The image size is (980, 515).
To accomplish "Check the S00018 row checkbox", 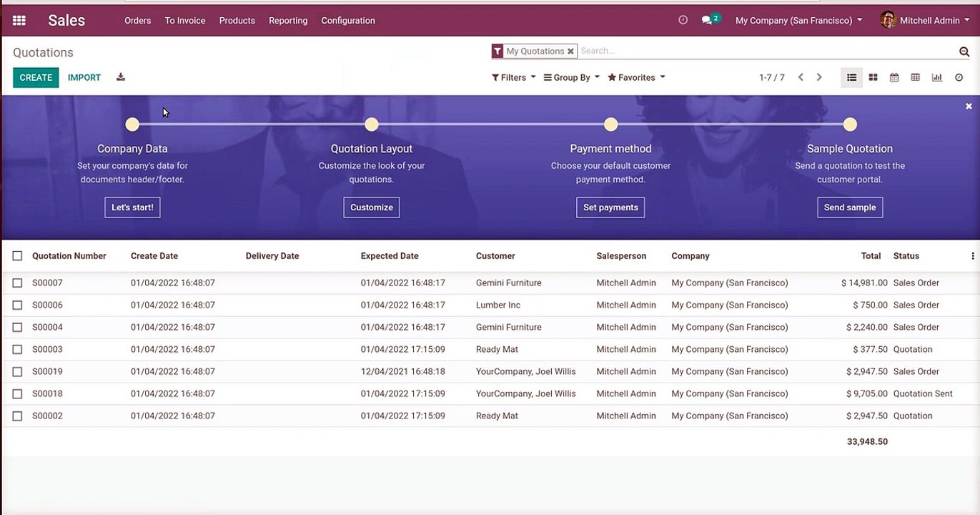I will coord(17,394).
